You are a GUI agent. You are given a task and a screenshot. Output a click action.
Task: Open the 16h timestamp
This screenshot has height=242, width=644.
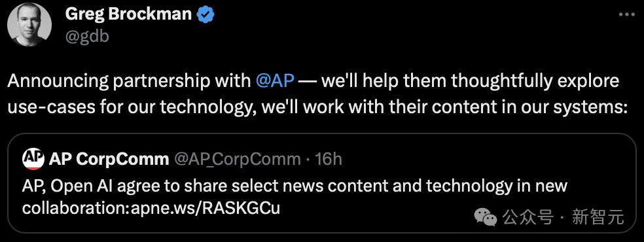click(x=328, y=159)
